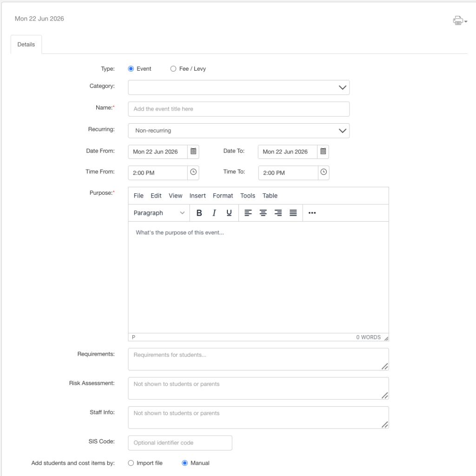Toggle underline formatting in Purpose editor

(229, 213)
